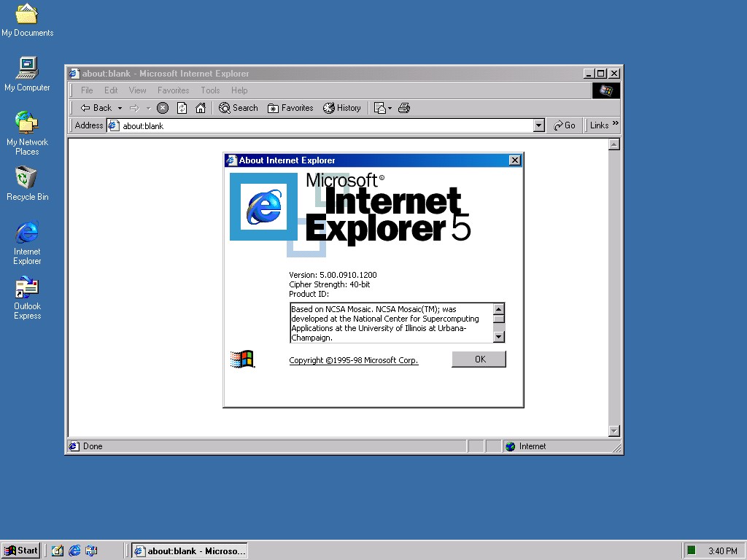Click credits box scroll down arrow

(499, 337)
